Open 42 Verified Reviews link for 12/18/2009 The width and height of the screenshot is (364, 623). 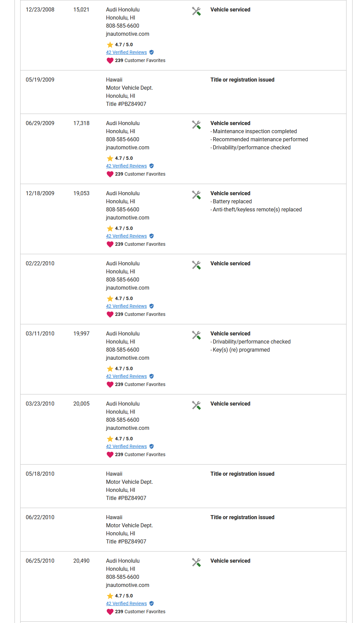[x=126, y=236]
